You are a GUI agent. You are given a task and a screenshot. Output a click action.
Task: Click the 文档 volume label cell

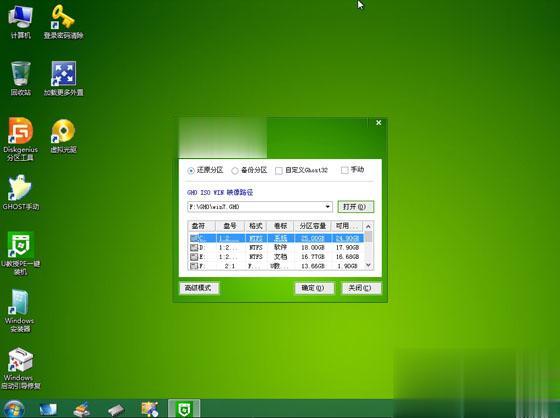pos(280,257)
